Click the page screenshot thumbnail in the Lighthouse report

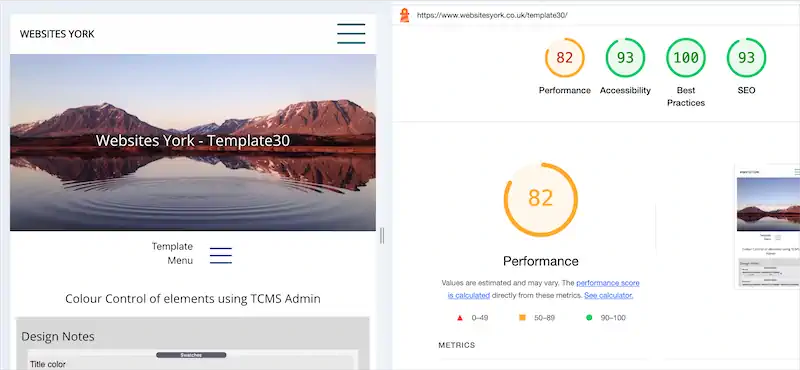pos(767,227)
